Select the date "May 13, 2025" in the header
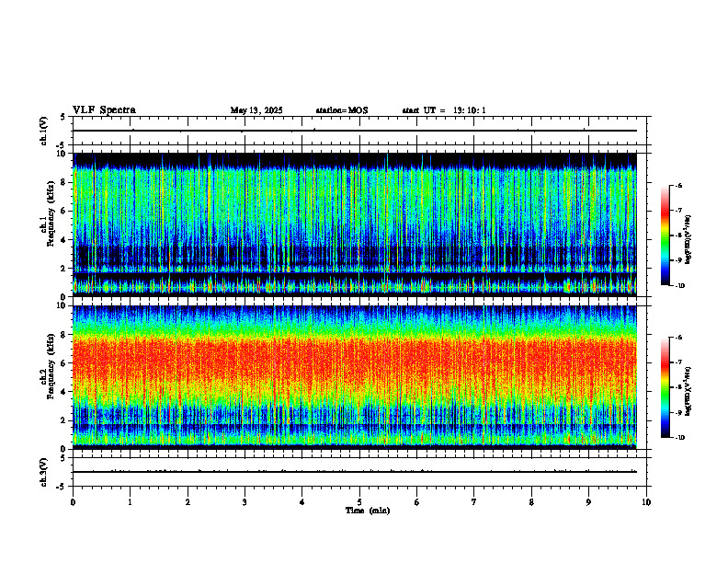 [x=256, y=110]
